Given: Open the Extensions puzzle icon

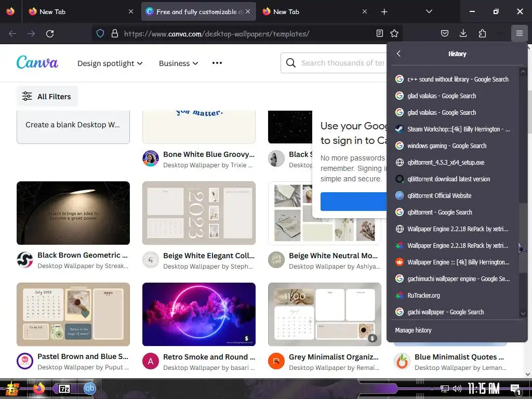Looking at the screenshot, I should [x=482, y=33].
